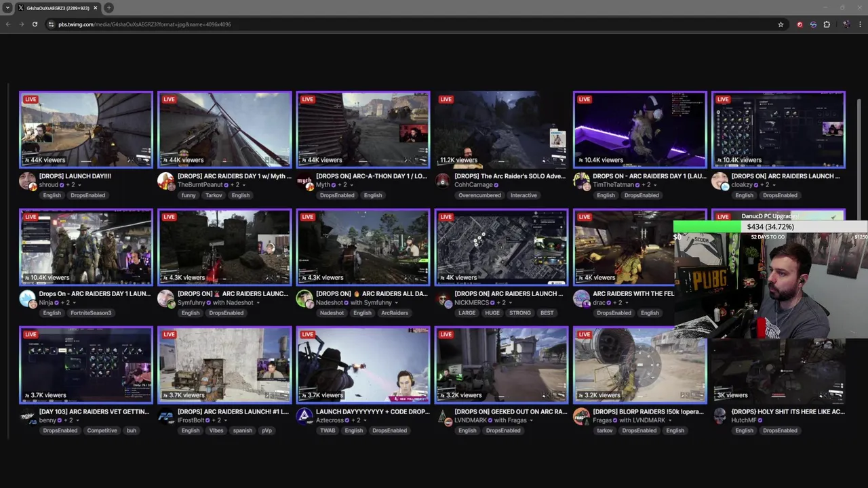Open 'ARC RAIDERS WITH THE FEL' title
The image size is (868, 488).
pos(633,294)
